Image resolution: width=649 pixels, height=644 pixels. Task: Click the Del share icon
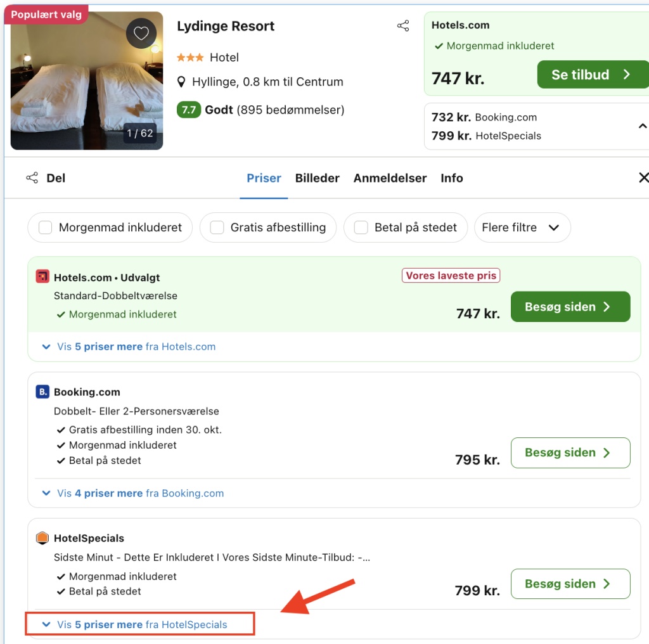32,178
